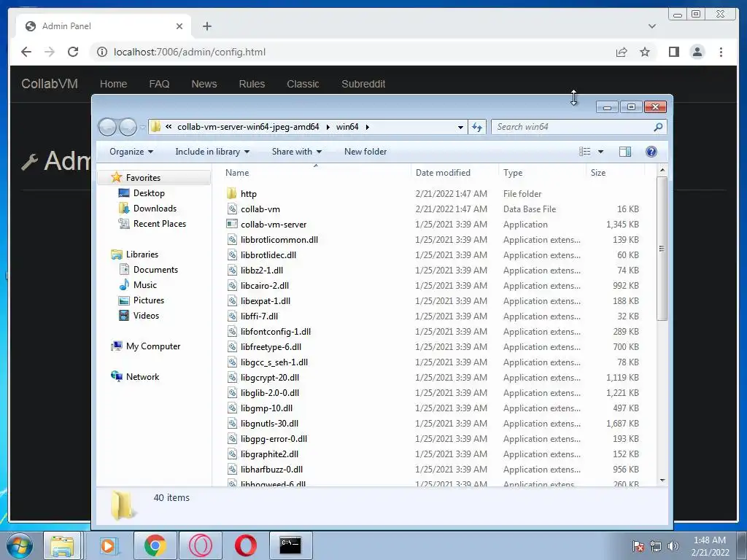Open the Organize dropdown menu
The width and height of the screenshot is (747, 560).
point(131,152)
